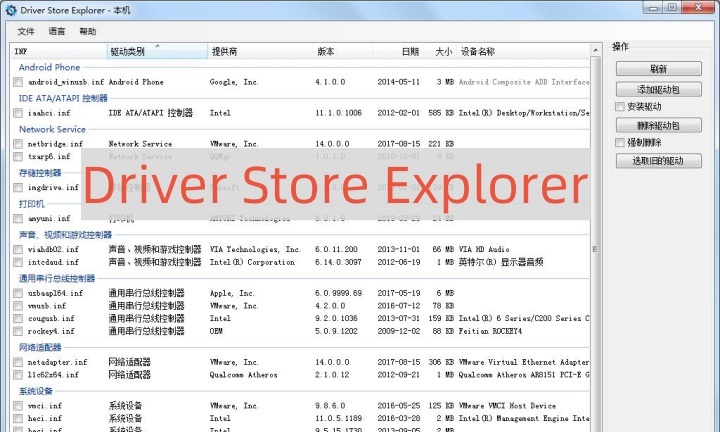Image resolution: width=720 pixels, height=432 pixels.
Task: Click the Google, Inc. provider cell
Action: [x=234, y=82]
